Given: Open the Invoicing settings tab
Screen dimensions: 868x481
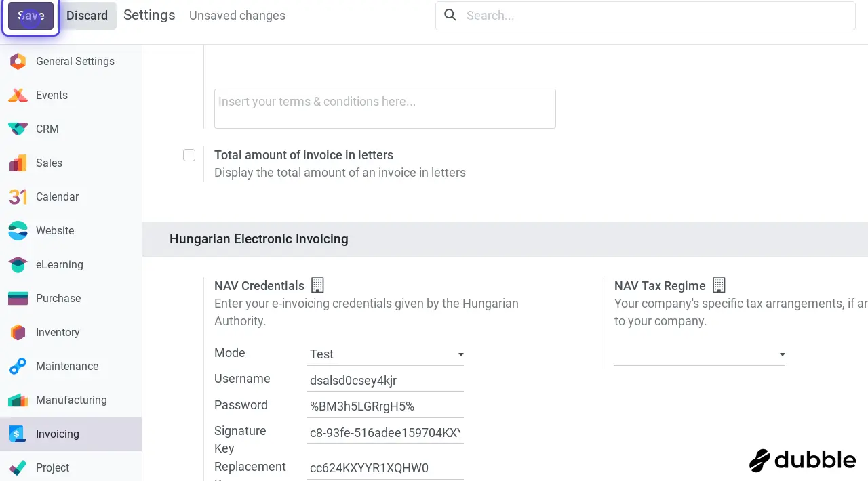Looking at the screenshot, I should tap(58, 434).
